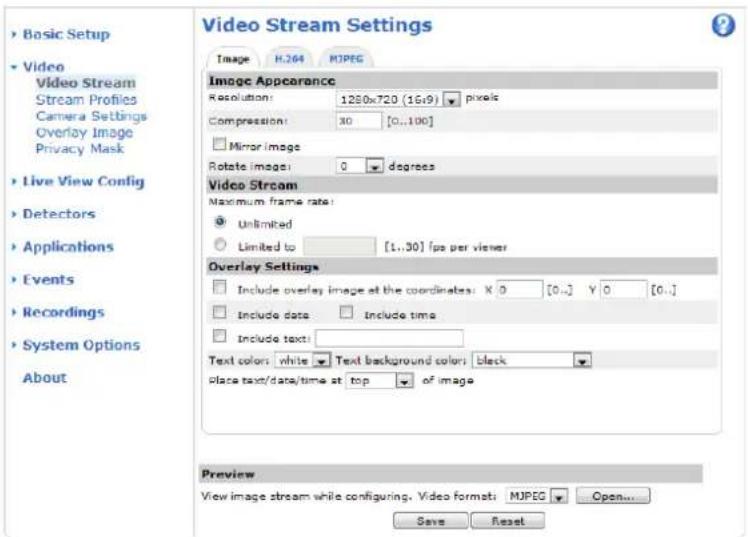This screenshot has height=537, width=748.
Task: Open the Text color dropdown
Action: (x=303, y=361)
